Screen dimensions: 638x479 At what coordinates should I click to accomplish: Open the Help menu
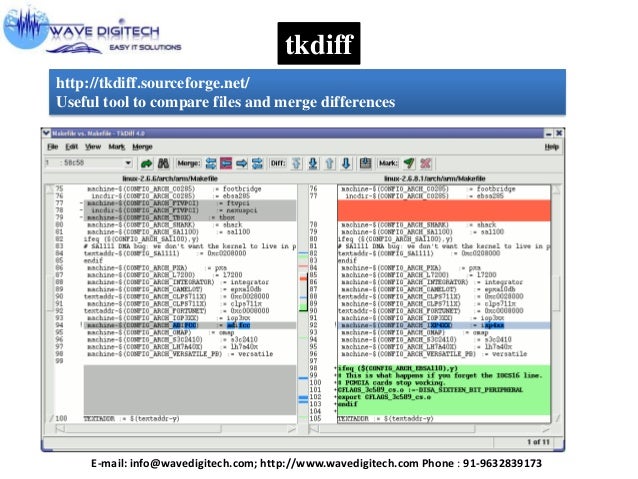tap(552, 147)
